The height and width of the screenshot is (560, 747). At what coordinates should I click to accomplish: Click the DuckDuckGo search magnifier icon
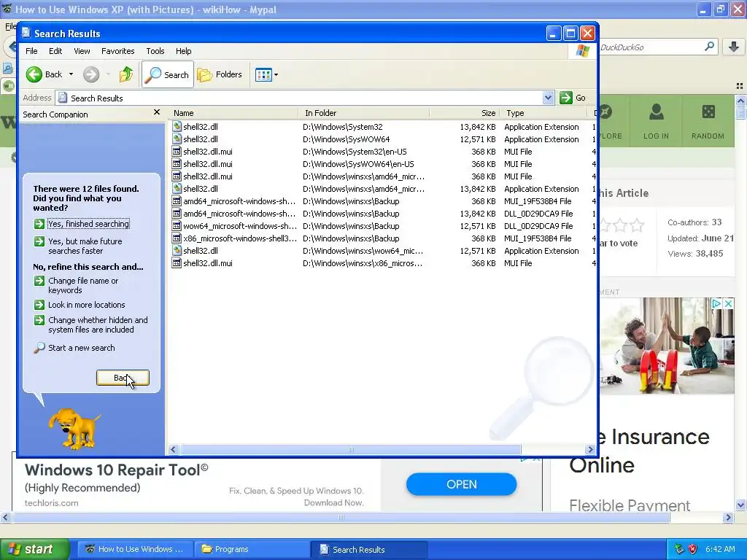click(709, 47)
